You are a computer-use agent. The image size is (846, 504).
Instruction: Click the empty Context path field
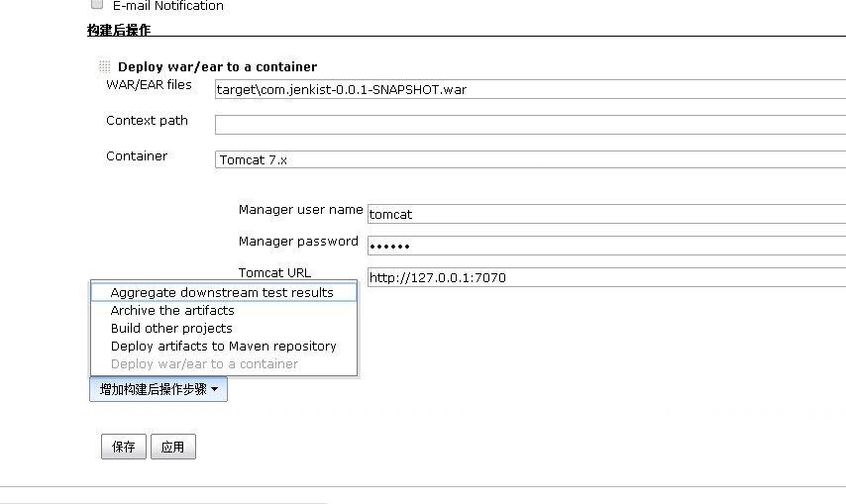pos(530,125)
